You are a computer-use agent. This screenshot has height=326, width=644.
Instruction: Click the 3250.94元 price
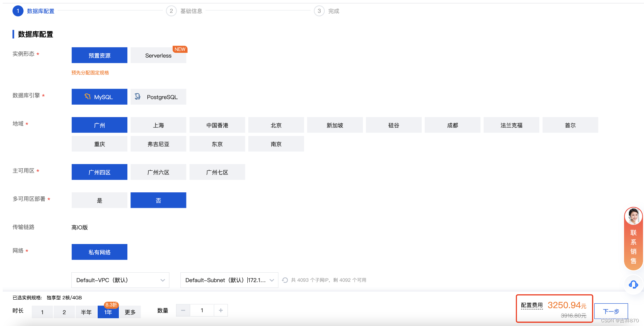coord(567,305)
